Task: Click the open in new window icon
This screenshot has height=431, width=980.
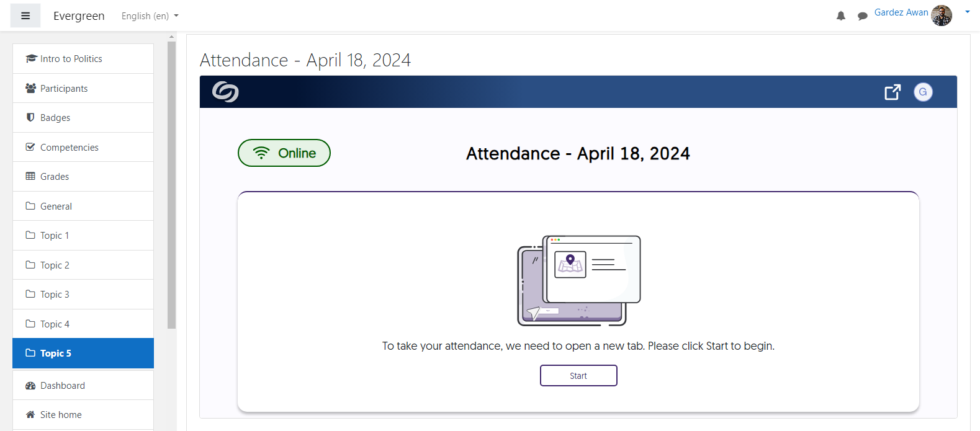Action: [892, 92]
